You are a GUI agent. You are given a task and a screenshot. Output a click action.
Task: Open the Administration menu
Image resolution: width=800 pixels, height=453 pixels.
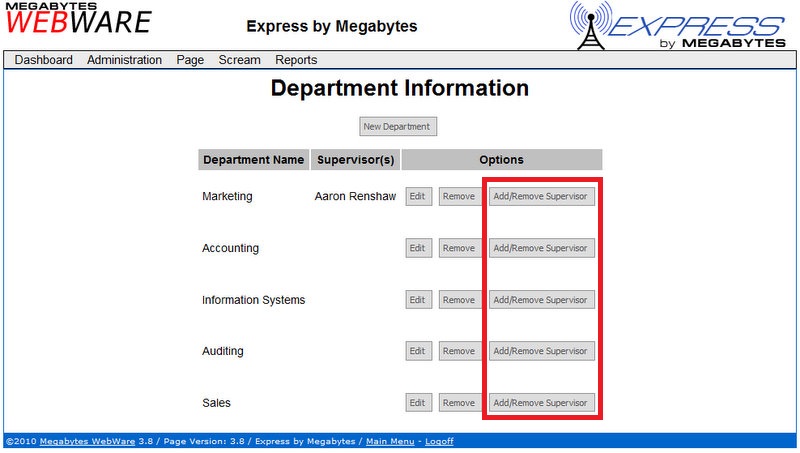tap(124, 60)
